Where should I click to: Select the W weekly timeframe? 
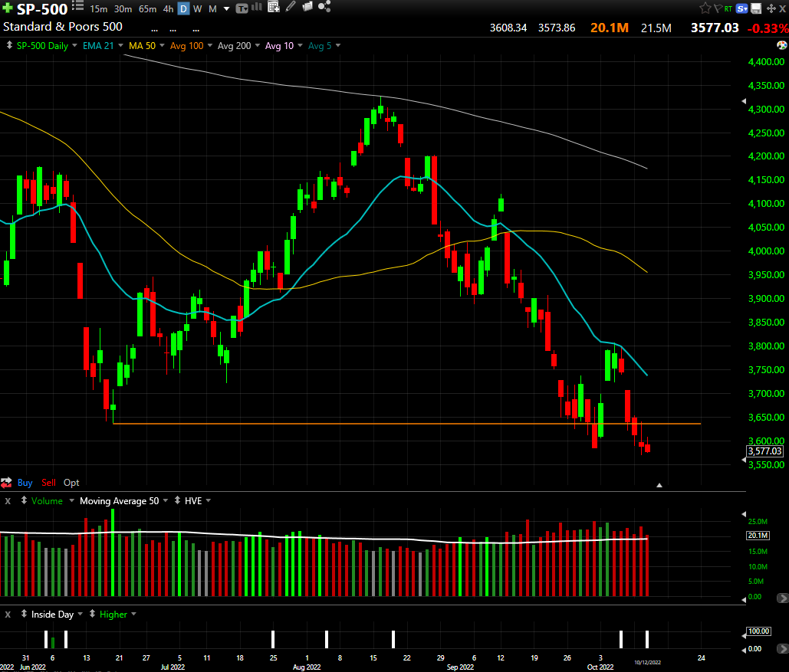(198, 9)
